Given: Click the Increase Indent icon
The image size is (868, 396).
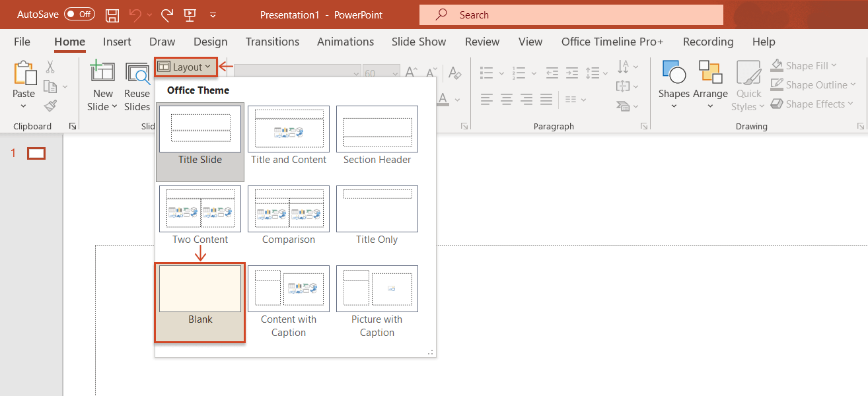Looking at the screenshot, I should (x=572, y=73).
